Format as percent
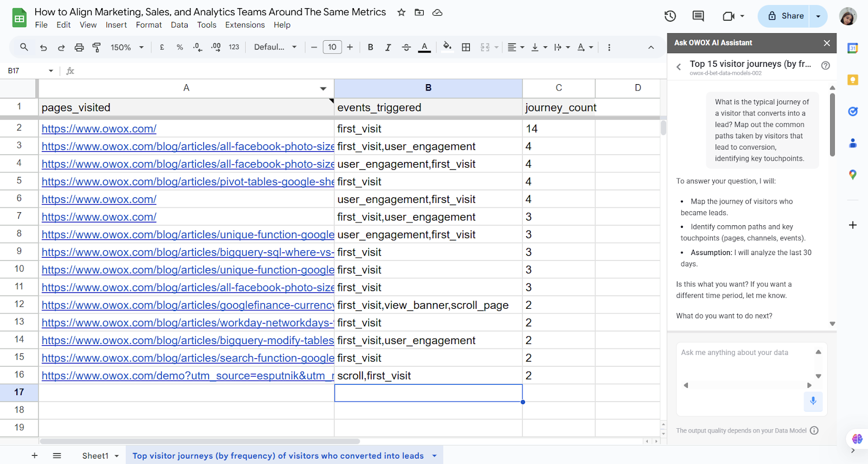Screen dimensions: 868x464 coord(180,47)
